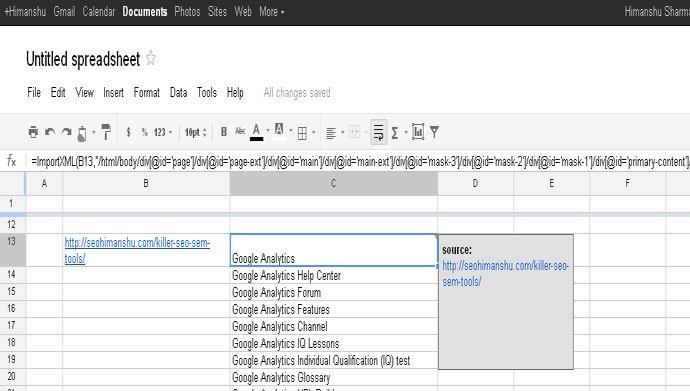Click the Filter funnel icon
690x391 pixels.
click(434, 132)
